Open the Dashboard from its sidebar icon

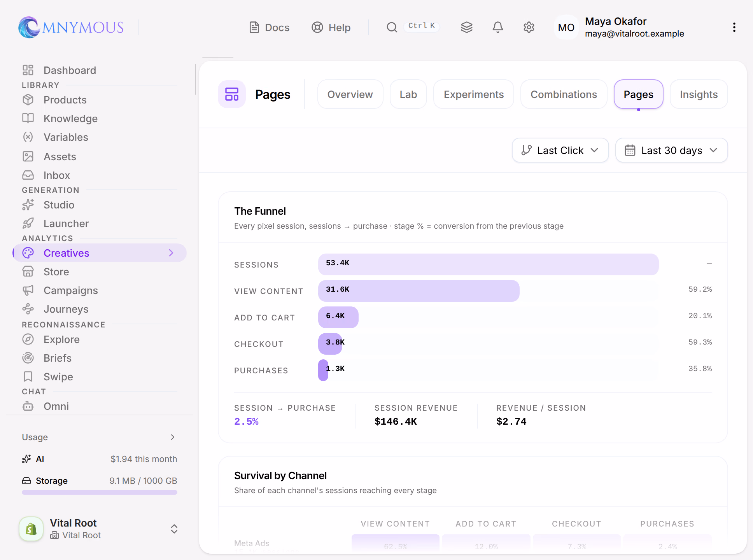click(28, 70)
